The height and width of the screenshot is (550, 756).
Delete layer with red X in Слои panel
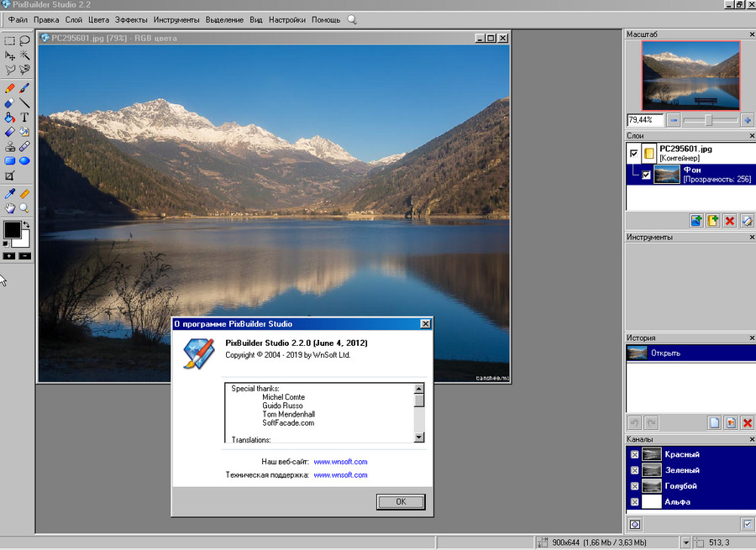730,221
